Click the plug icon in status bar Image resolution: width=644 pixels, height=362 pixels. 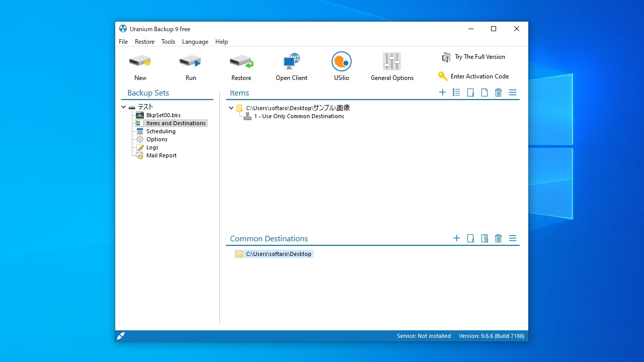(x=121, y=336)
